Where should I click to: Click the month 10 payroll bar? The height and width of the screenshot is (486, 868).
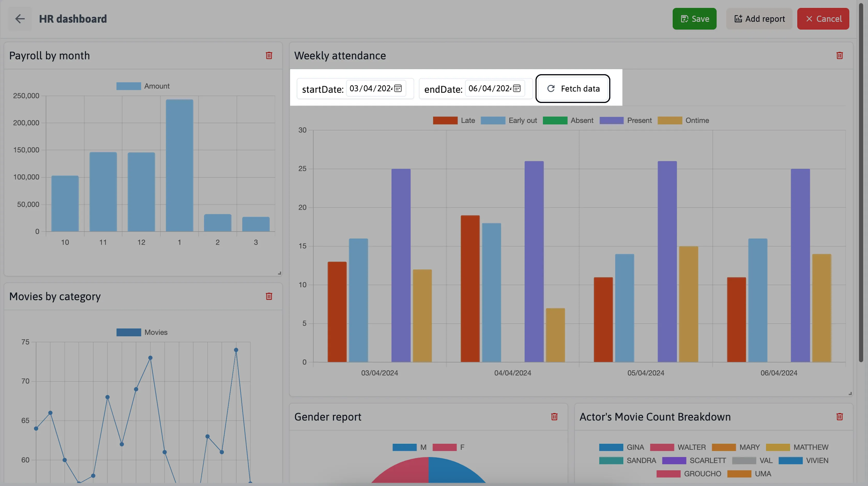65,203
